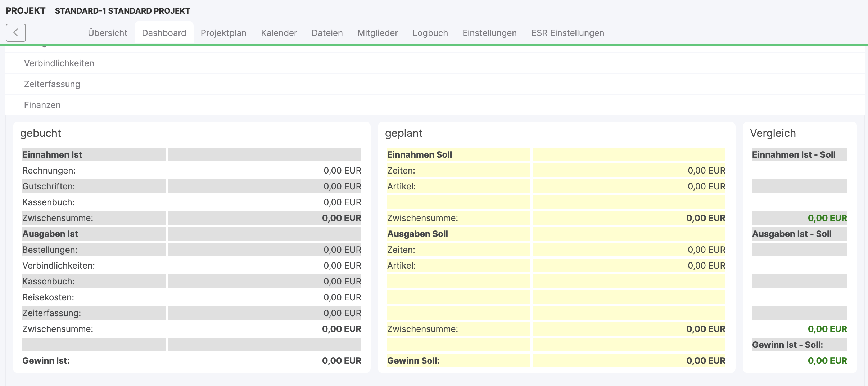Open the Logbuch tab

click(430, 33)
